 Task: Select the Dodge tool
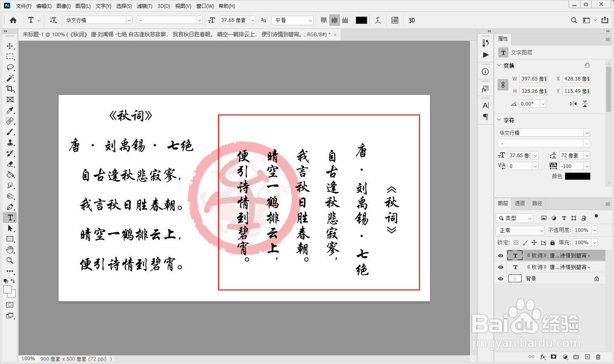(10, 196)
